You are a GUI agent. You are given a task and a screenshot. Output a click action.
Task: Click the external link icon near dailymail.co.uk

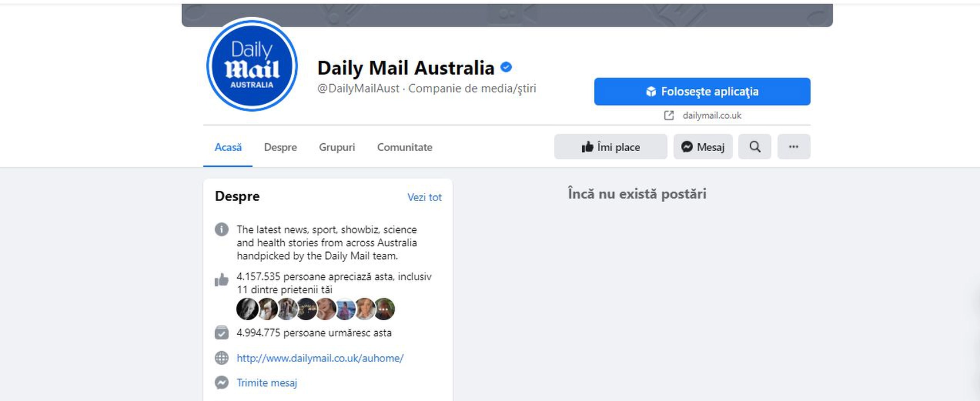tap(669, 116)
